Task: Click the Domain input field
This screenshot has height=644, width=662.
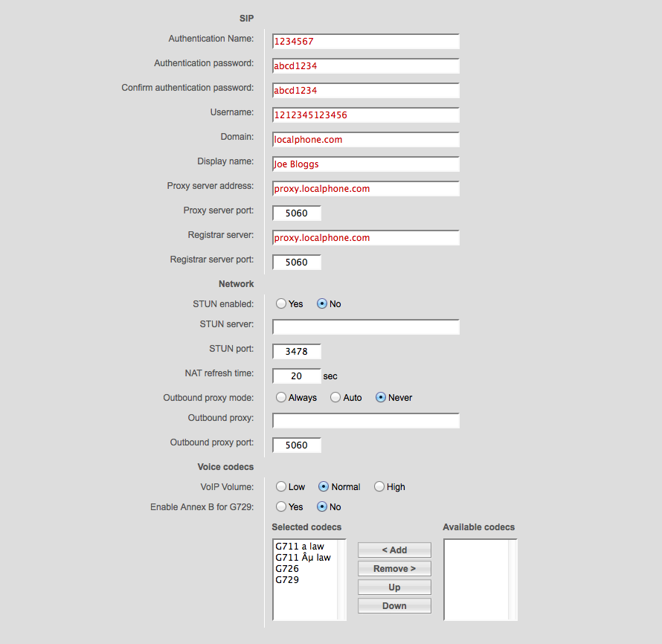Action: click(366, 139)
